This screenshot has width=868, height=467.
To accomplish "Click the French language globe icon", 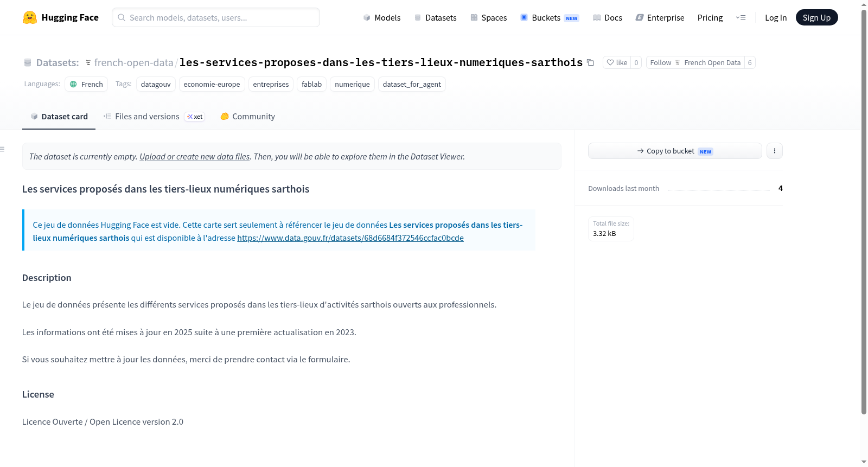I will coord(73,84).
